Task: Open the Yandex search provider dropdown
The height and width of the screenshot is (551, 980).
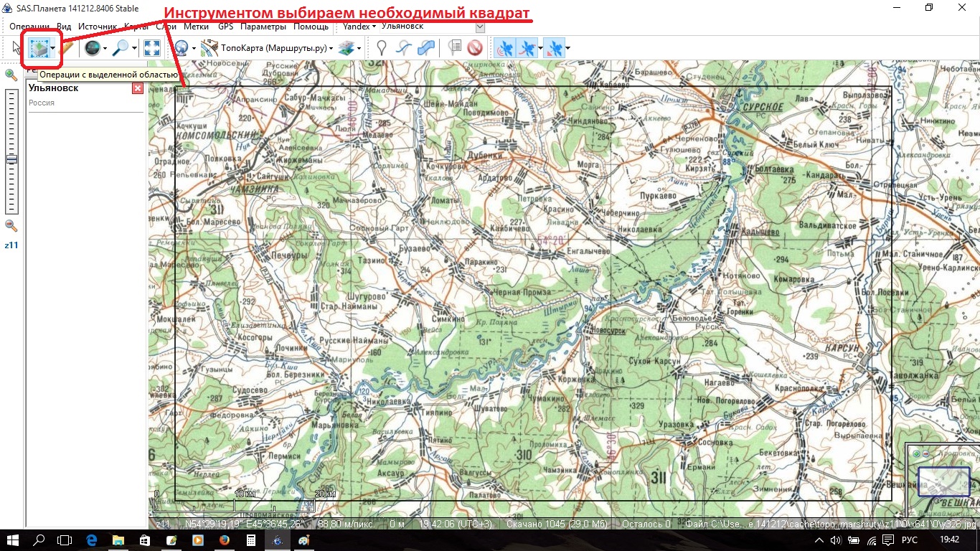Action: tap(359, 27)
